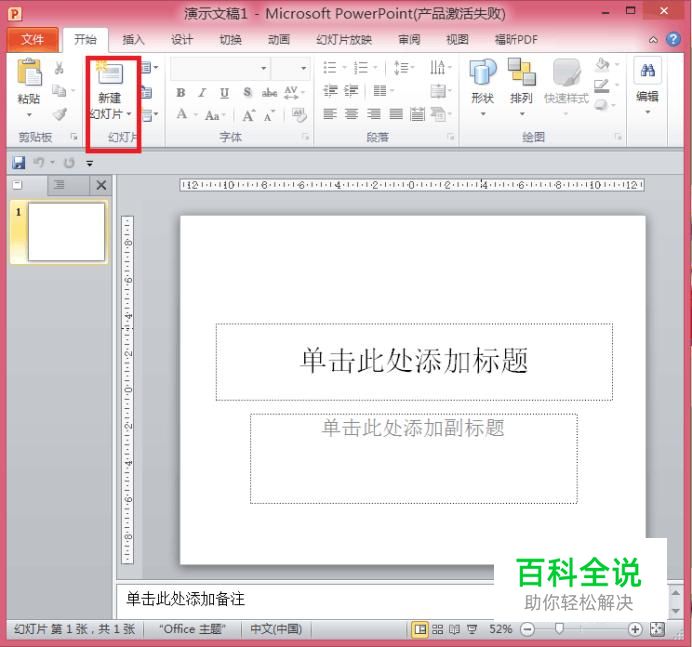
Task: Toggle Underline formatting
Action: (x=224, y=93)
